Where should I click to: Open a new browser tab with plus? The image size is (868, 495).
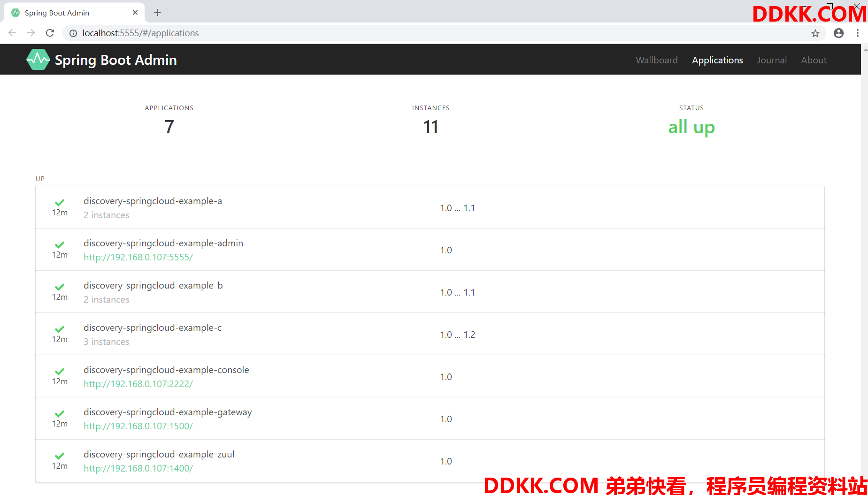[158, 13]
